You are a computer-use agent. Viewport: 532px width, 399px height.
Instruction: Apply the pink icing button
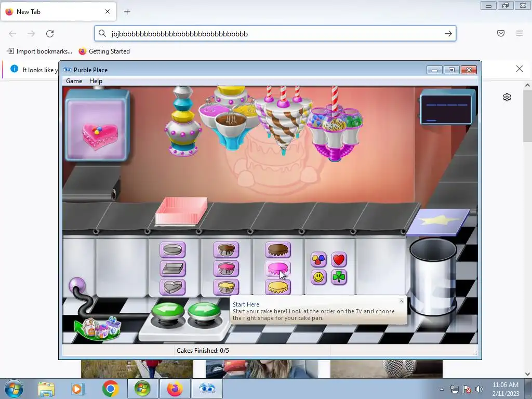click(x=278, y=269)
